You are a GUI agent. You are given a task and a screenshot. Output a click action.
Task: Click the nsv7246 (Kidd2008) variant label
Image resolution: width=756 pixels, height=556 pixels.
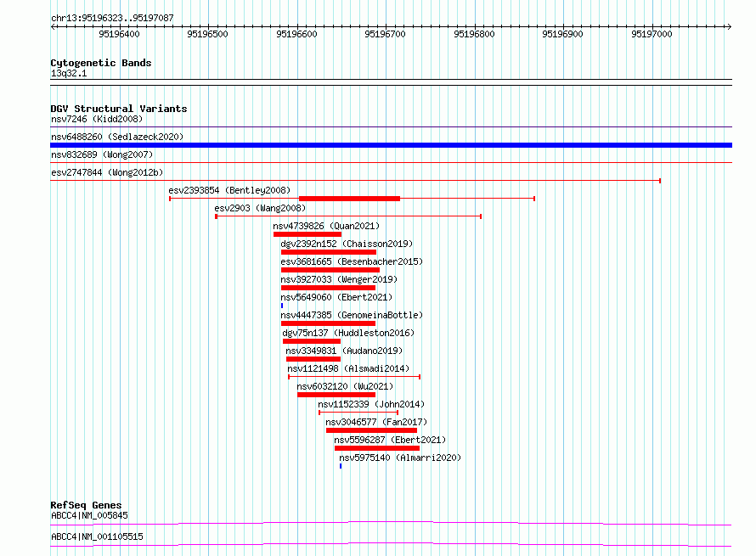tap(97, 119)
